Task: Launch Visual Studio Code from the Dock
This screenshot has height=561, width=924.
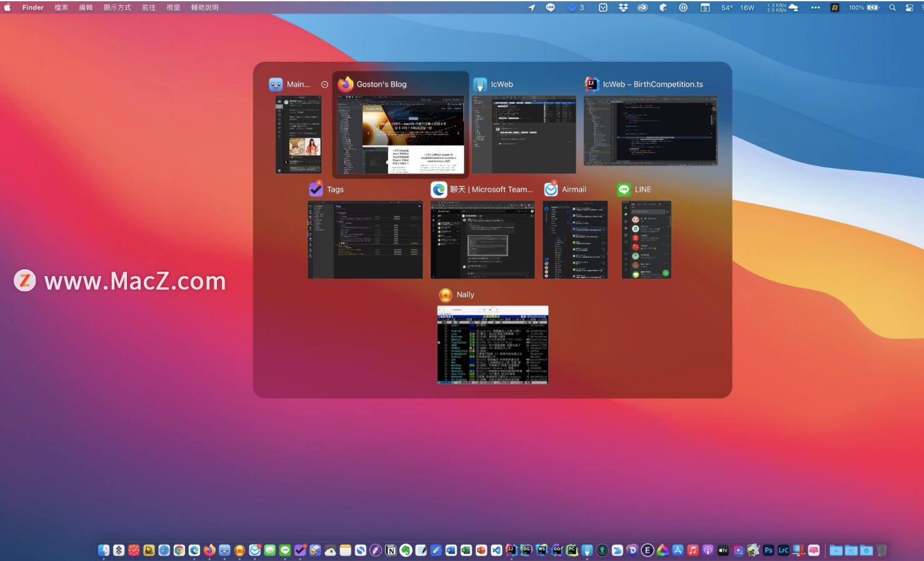Action: click(x=496, y=550)
